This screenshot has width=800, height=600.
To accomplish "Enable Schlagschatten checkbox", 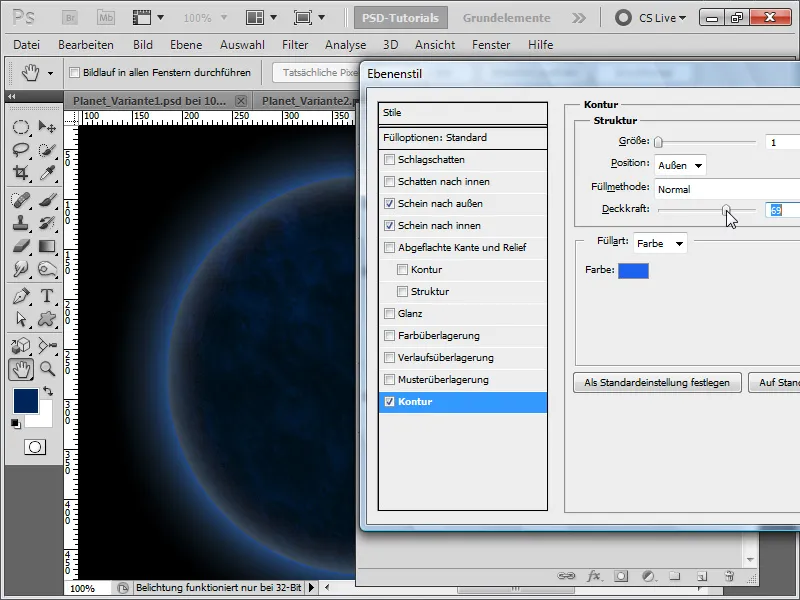I will pyautogui.click(x=389, y=160).
